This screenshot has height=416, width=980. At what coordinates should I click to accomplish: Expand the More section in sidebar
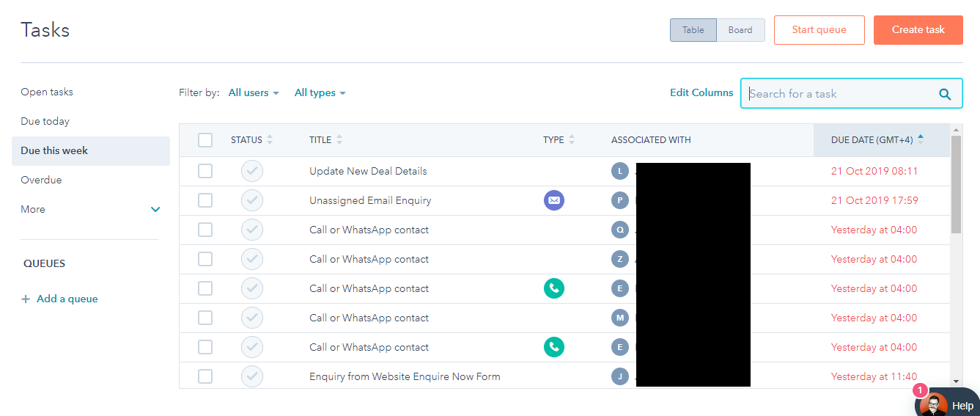[x=155, y=209]
